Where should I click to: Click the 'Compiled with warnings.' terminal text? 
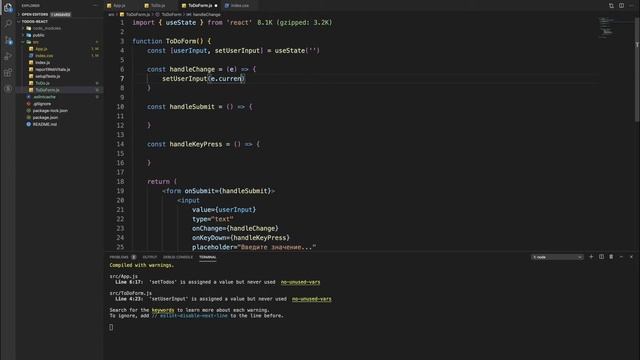pos(142,265)
